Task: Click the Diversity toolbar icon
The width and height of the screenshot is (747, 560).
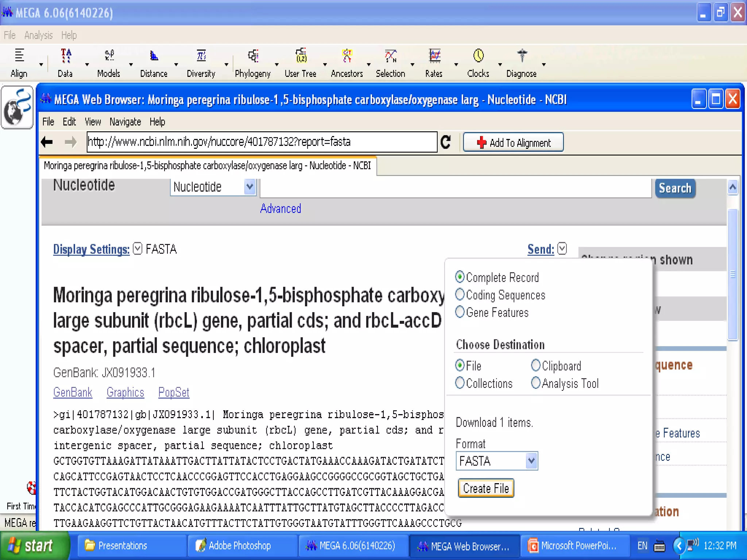Action: click(x=201, y=63)
